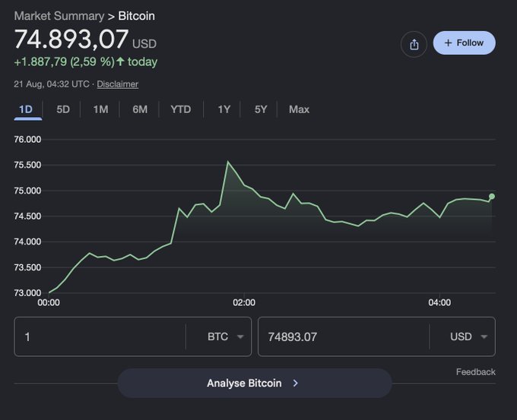
Task: Click the current price dot on the chart
Action: coord(492,197)
